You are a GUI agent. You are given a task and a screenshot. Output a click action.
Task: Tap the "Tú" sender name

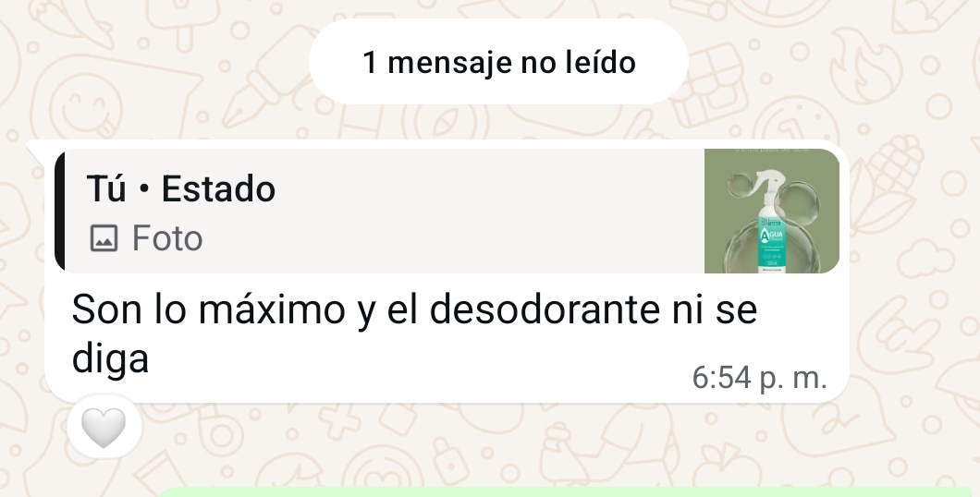click(x=106, y=188)
